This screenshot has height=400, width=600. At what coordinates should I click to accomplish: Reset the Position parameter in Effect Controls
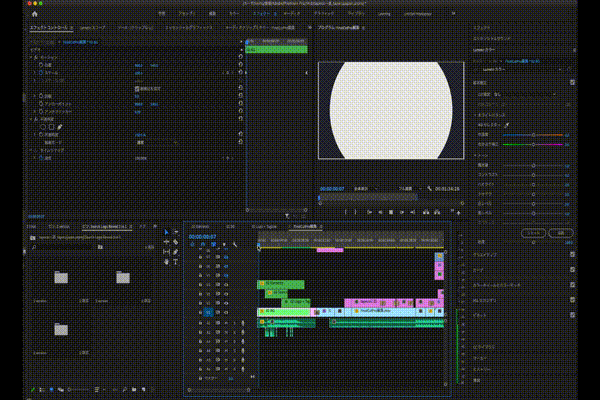coord(240,65)
